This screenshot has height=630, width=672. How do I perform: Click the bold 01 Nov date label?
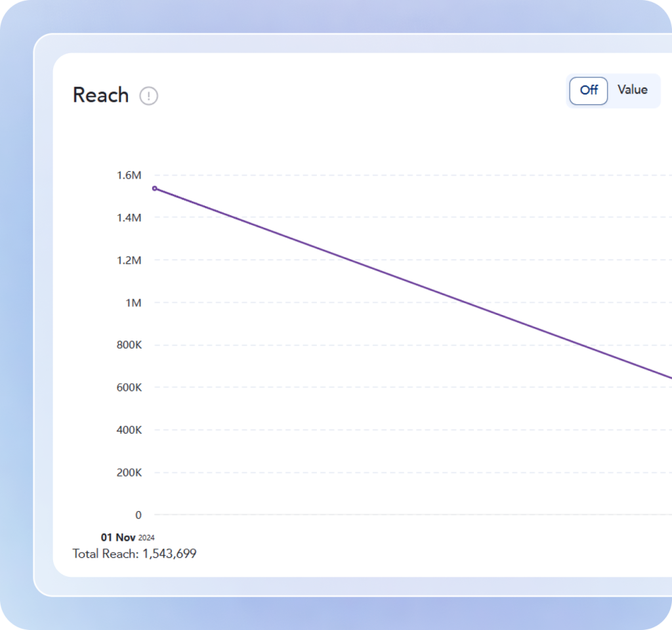(118, 537)
